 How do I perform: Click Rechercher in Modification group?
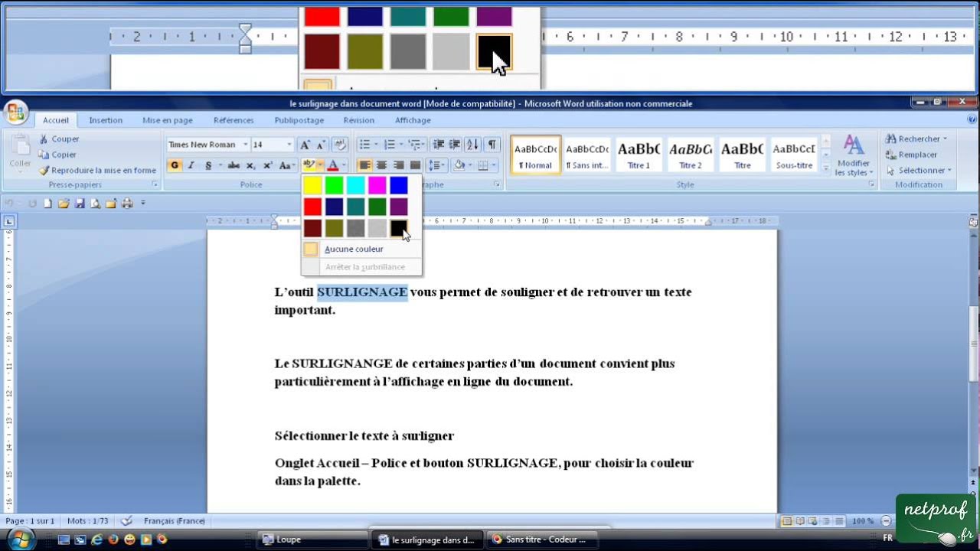coord(917,139)
